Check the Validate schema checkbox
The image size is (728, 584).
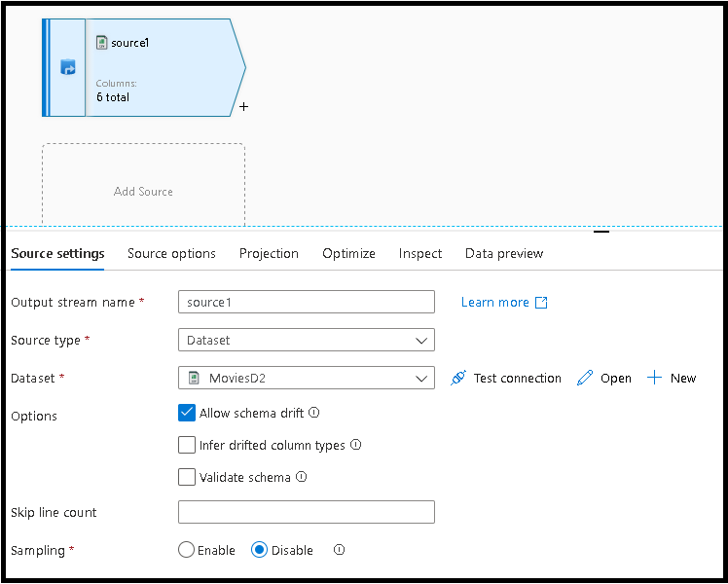pos(188,477)
